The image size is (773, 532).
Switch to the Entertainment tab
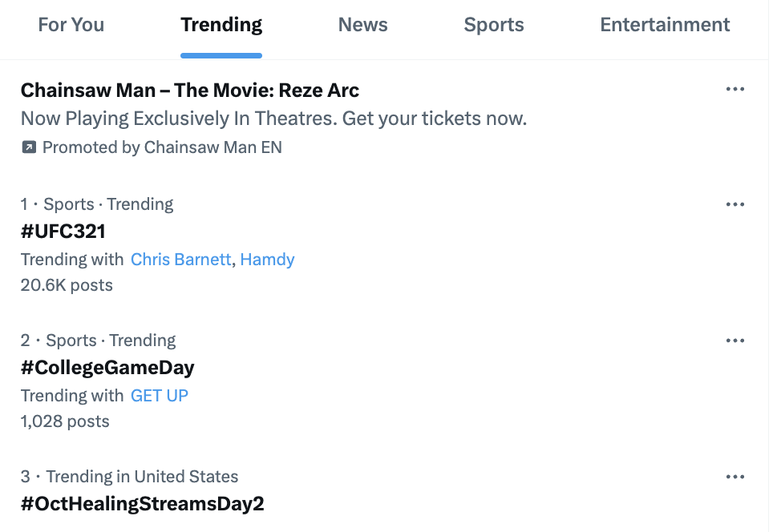point(665,25)
